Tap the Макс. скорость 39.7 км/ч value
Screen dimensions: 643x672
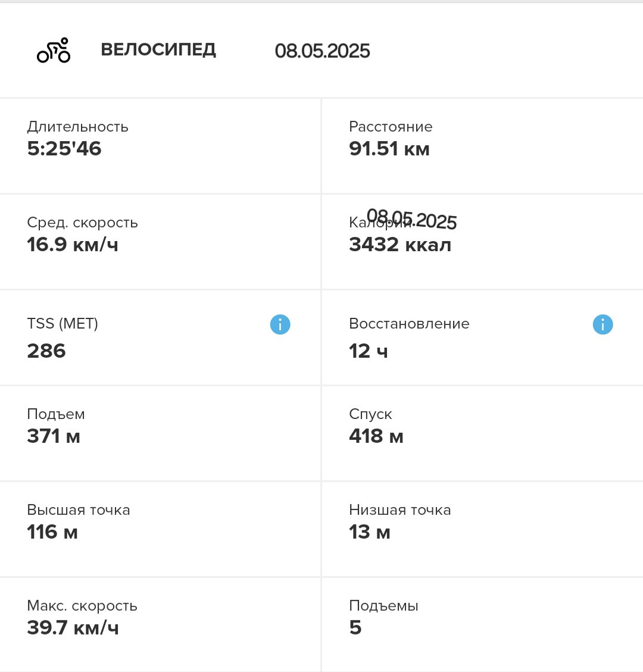(x=73, y=628)
